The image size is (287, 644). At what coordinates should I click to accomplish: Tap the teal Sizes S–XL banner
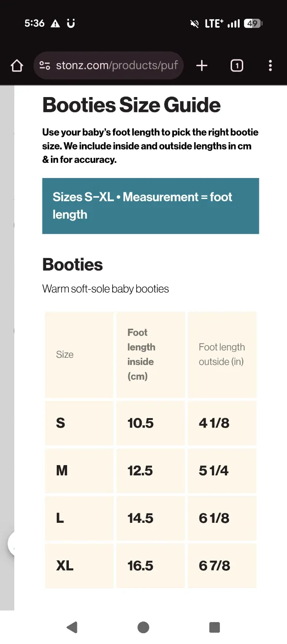pos(150,206)
